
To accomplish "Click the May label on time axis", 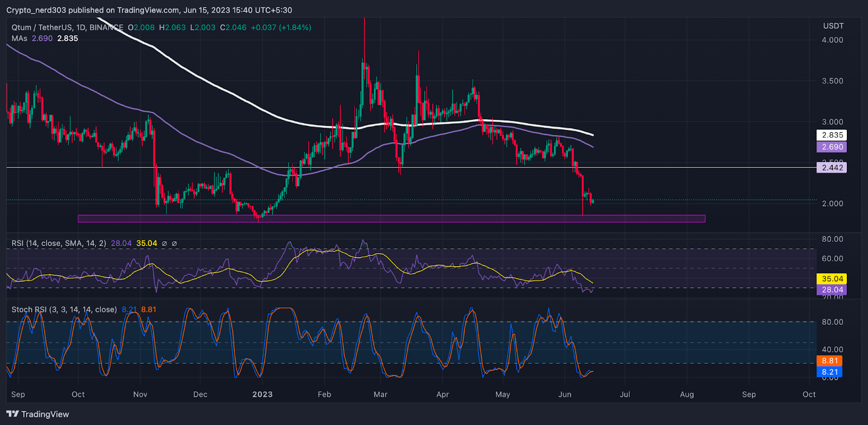I will click(x=503, y=395).
